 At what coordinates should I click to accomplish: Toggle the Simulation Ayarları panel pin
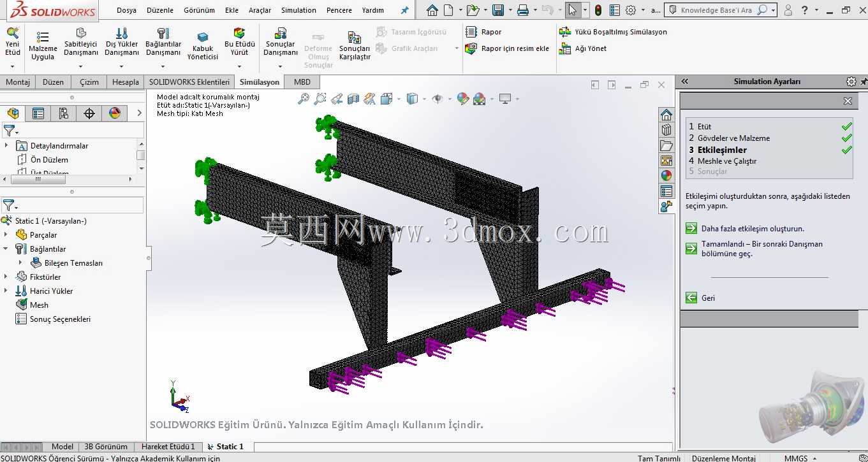tap(864, 82)
